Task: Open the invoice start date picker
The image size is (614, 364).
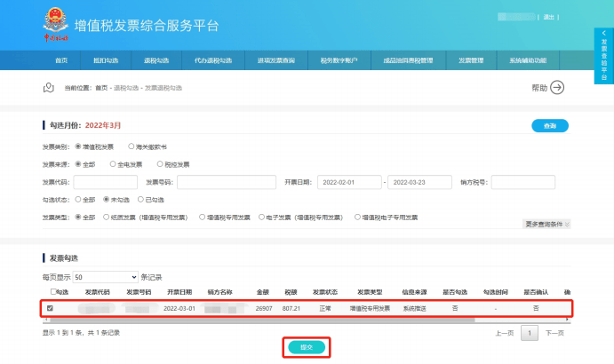Action: click(x=348, y=182)
